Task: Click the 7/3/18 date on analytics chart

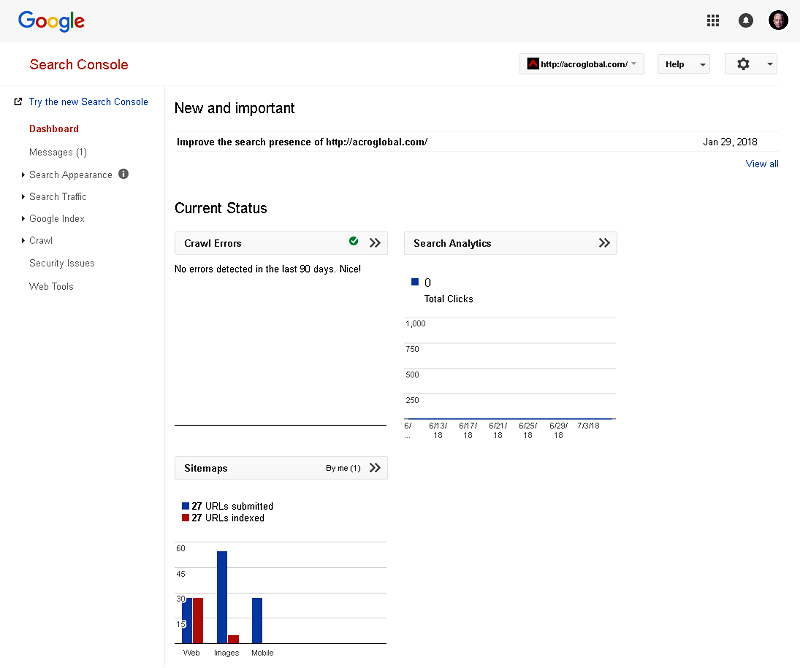Action: [x=588, y=426]
